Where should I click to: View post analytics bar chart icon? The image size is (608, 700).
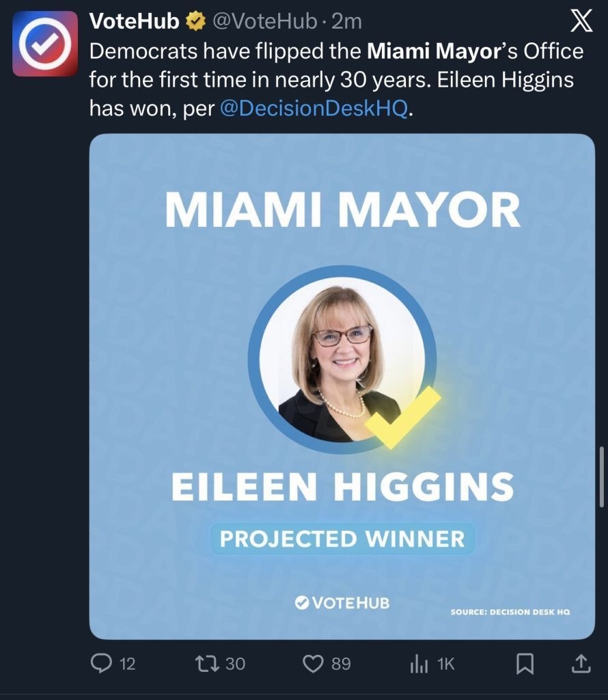(419, 664)
